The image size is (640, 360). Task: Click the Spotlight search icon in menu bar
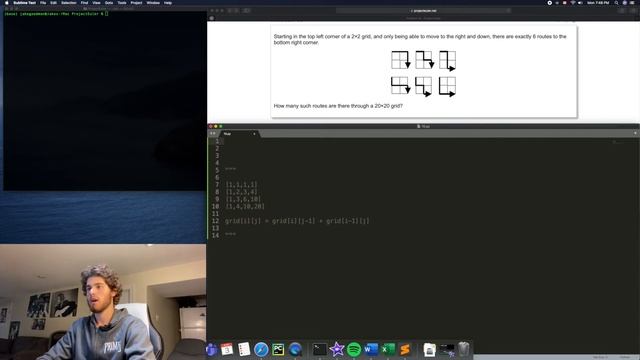[616, 3]
